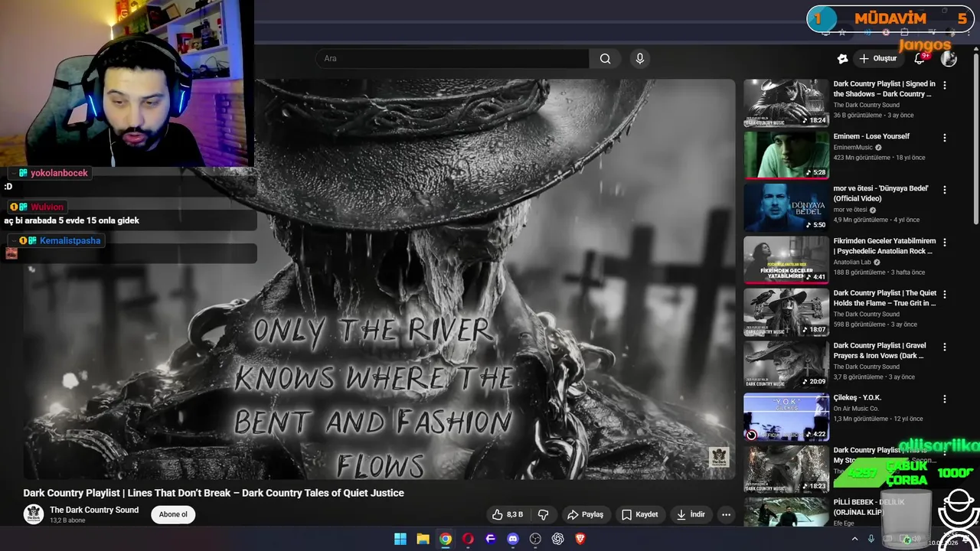Click the Oluştur create button
Image resolution: width=980 pixels, height=551 pixels.
pos(877,59)
